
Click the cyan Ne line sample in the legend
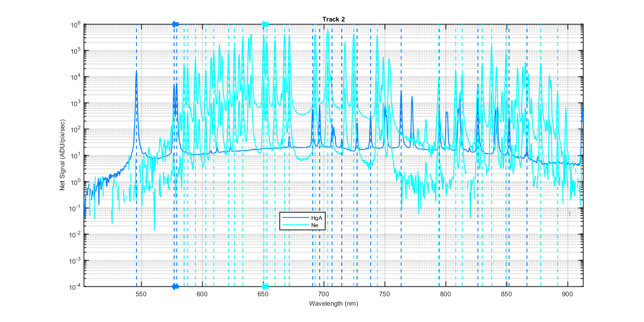tap(295, 225)
